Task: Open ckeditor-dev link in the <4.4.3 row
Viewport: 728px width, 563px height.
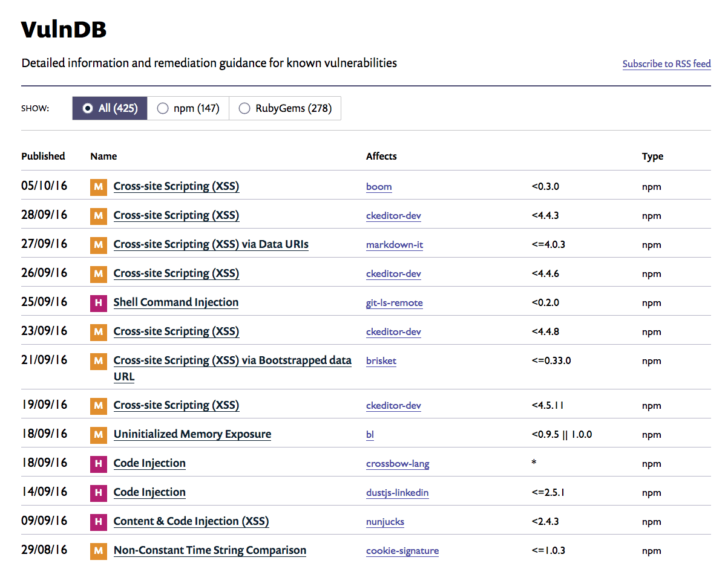Action: (393, 216)
